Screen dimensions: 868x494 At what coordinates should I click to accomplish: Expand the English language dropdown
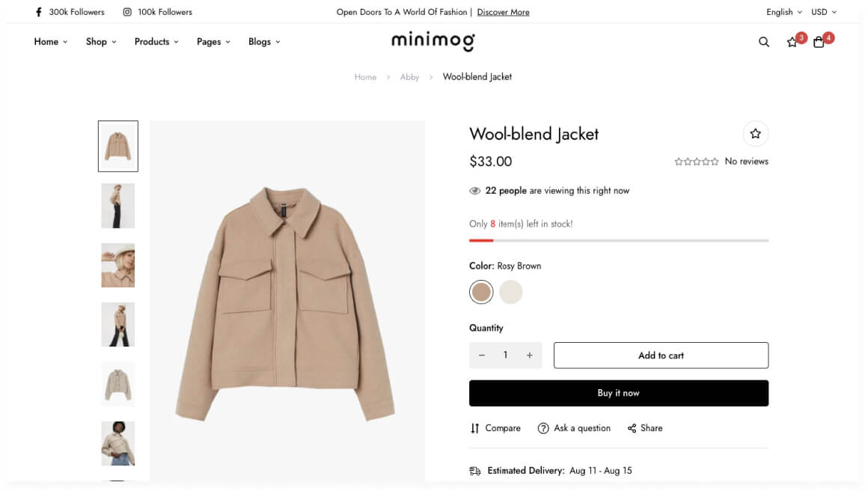784,12
